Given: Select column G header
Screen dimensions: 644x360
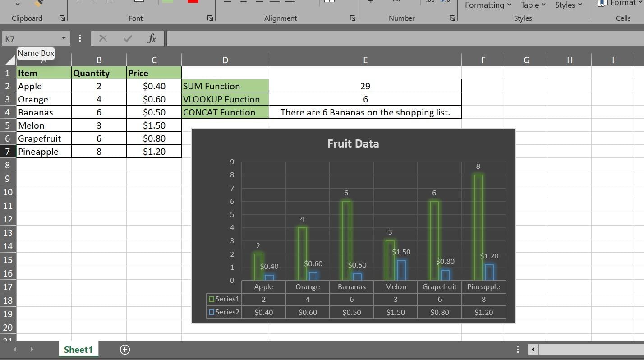Looking at the screenshot, I should (x=526, y=60).
